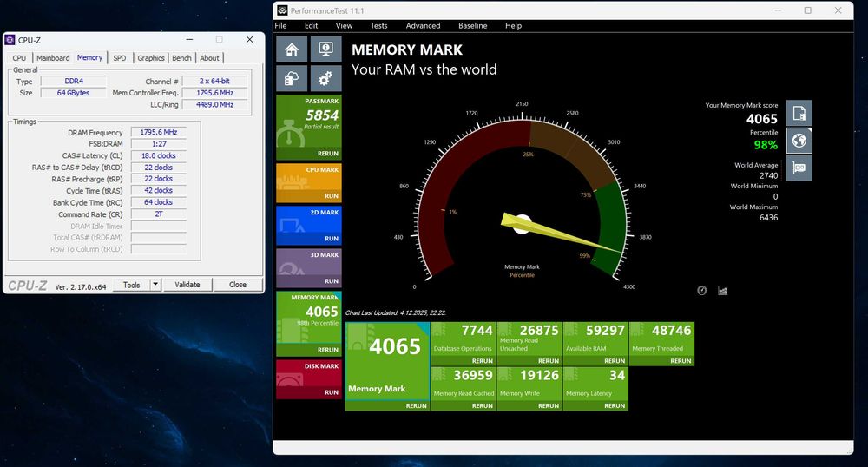Click the Bank Cycle Time 64 clocks value
Viewport: 868px width, 467px height.
[158, 202]
